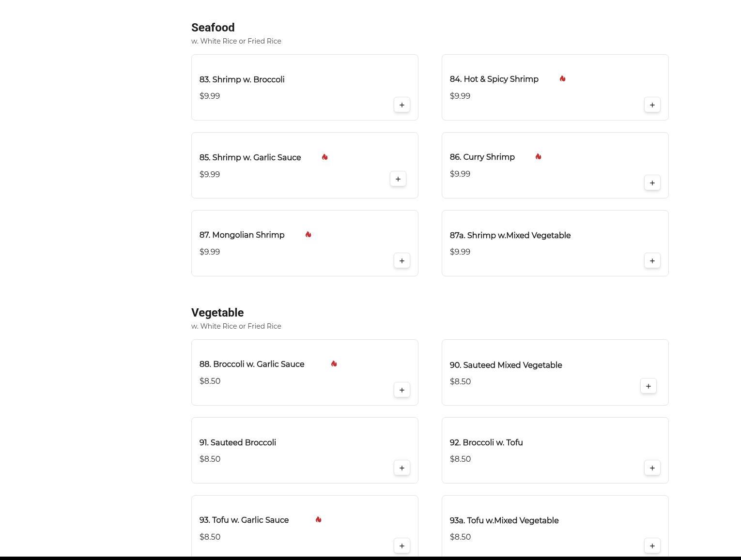Image resolution: width=741 pixels, height=560 pixels.
Task: Add 93a. Tofu w.Mixed Vegetable with plus
Action: coord(652,546)
